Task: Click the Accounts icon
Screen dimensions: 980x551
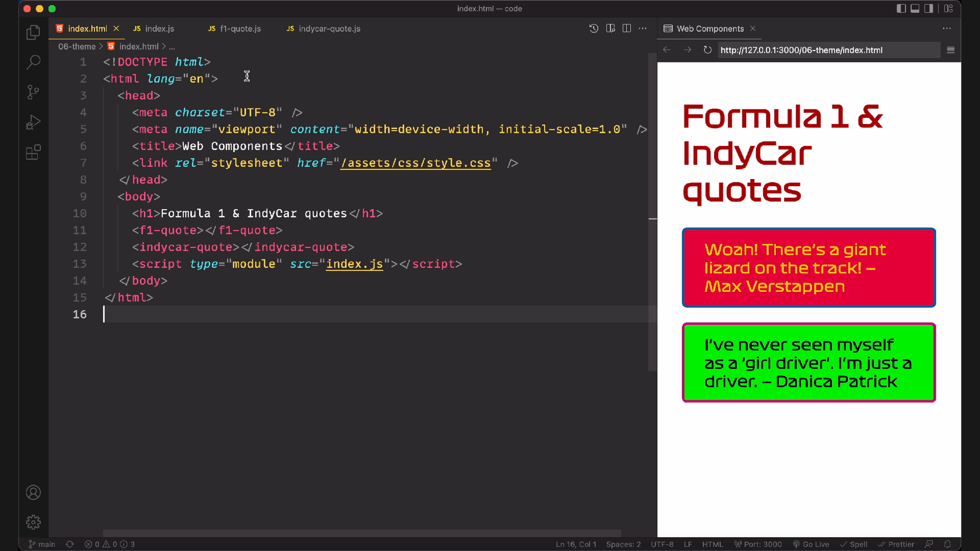Action: 33,492
